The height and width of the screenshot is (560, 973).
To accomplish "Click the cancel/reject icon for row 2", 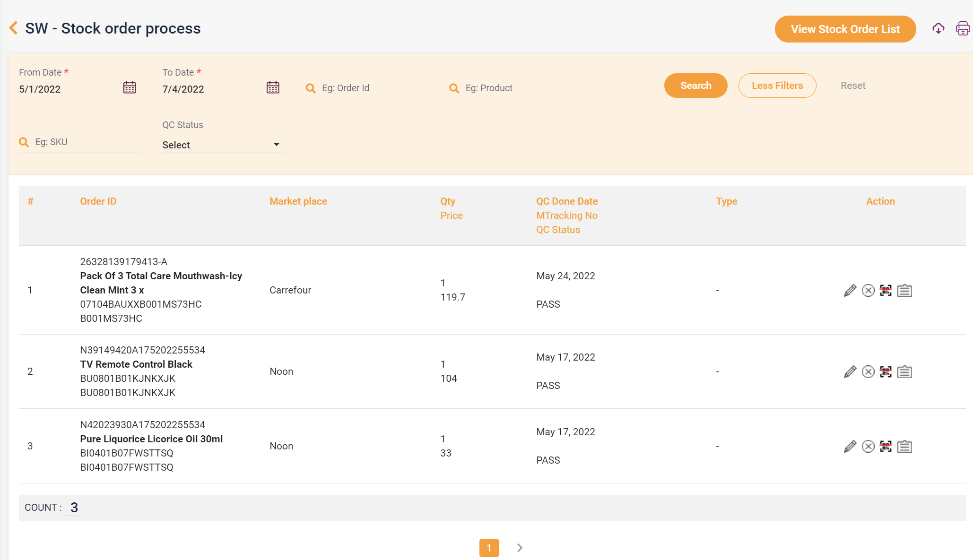I will pyautogui.click(x=868, y=371).
